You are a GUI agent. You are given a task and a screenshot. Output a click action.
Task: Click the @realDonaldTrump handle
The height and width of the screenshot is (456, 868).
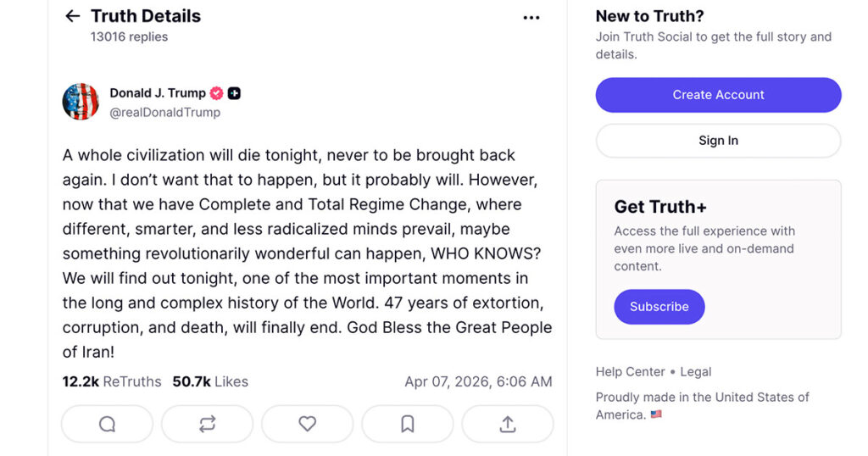pos(164,112)
